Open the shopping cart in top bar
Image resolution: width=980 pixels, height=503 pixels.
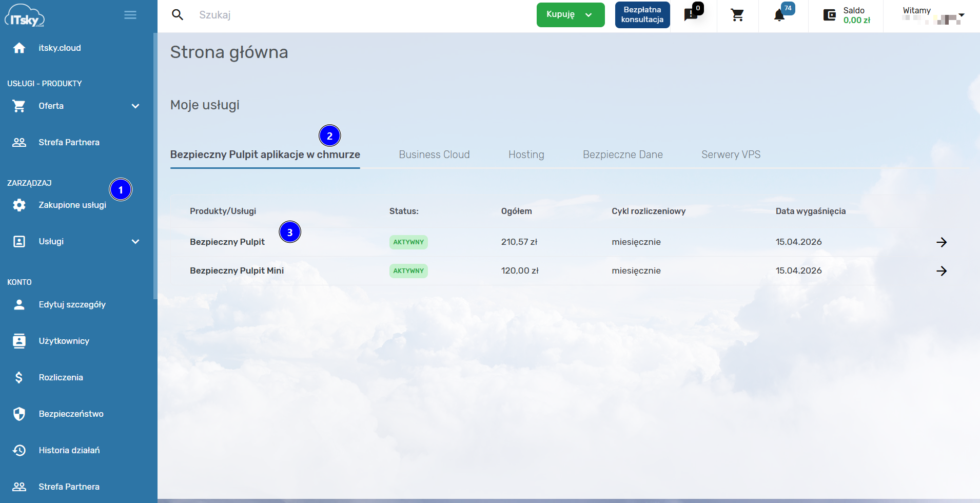[737, 15]
